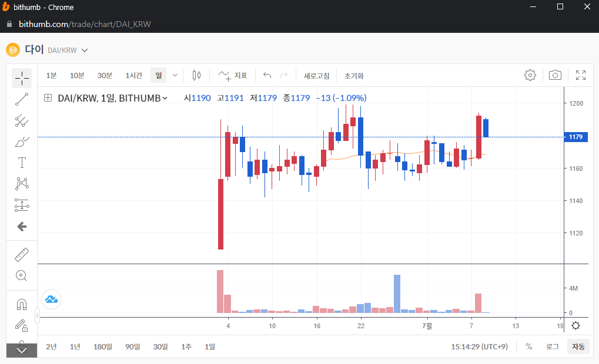Toggle the magnet mode icon

point(22,305)
